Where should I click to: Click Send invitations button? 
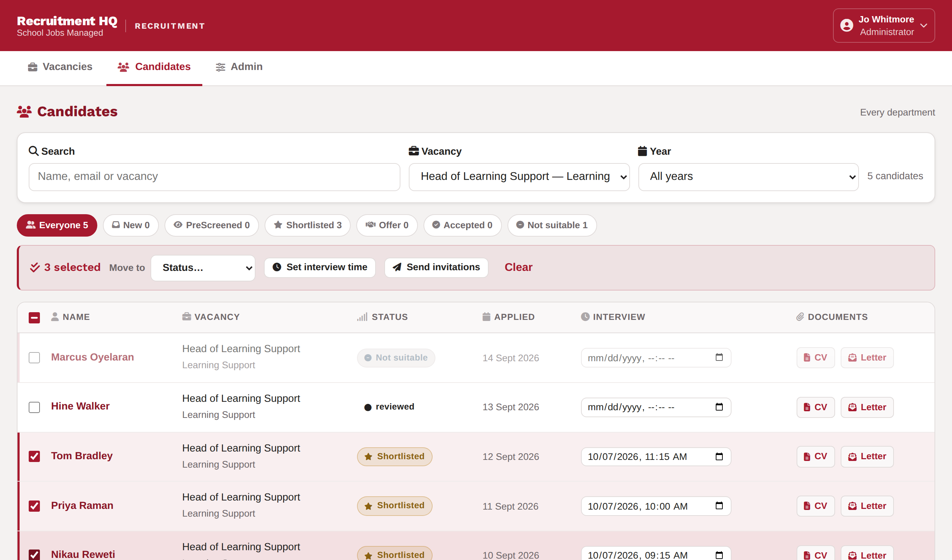(x=436, y=267)
